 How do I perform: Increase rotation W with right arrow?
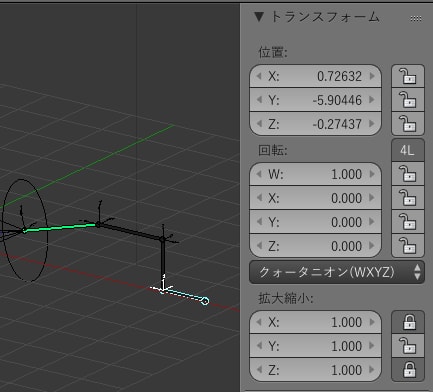point(372,174)
